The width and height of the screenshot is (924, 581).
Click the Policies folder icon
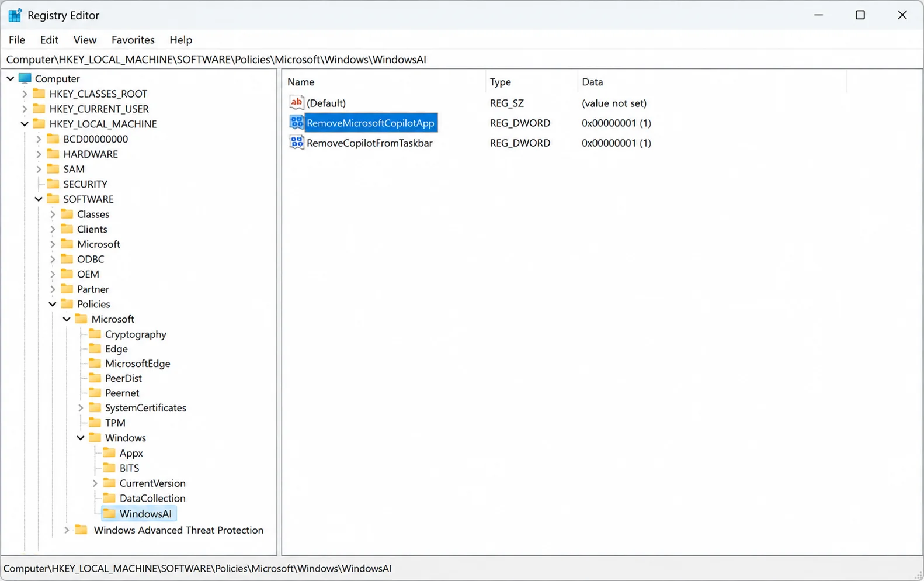pyautogui.click(x=67, y=304)
